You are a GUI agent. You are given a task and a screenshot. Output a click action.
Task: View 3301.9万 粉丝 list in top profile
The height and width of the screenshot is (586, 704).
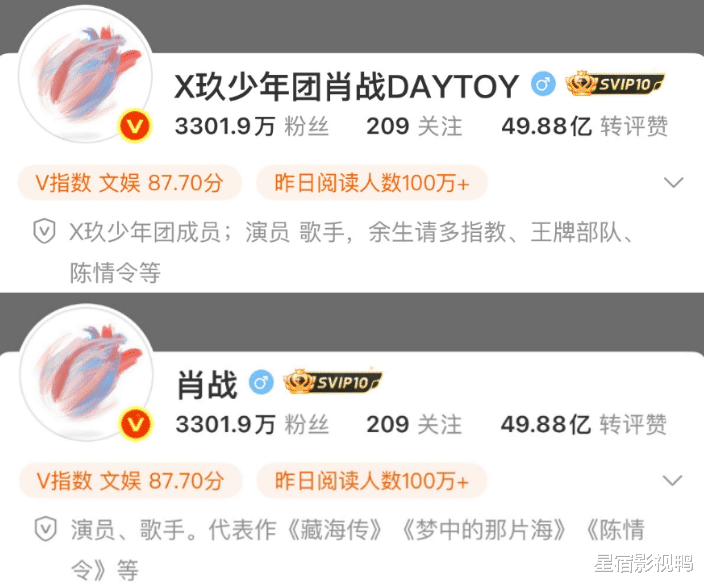click(252, 126)
